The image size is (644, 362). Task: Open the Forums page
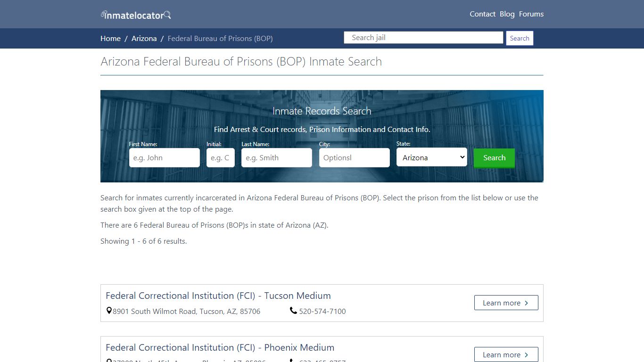[x=531, y=14]
